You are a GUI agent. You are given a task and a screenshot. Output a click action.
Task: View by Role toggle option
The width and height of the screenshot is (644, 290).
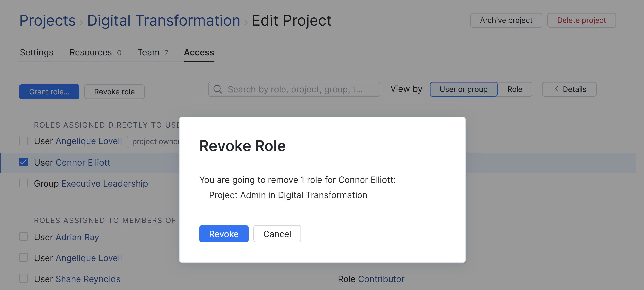(x=515, y=89)
